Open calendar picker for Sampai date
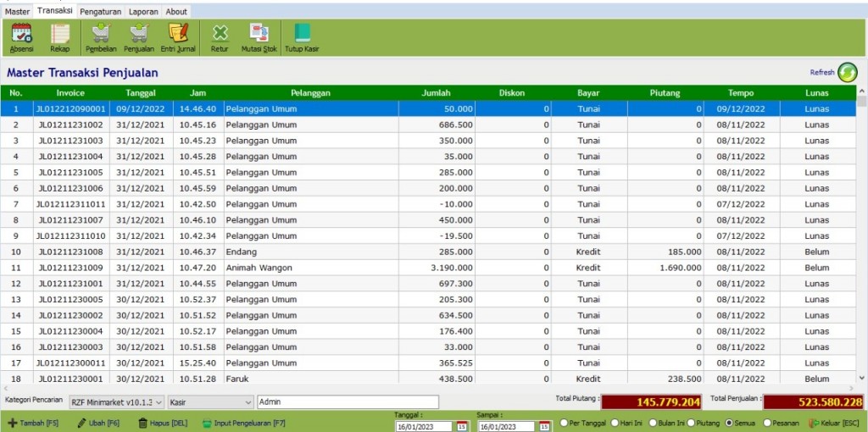Image resolution: width=868 pixels, height=432 pixels. pos(545,426)
